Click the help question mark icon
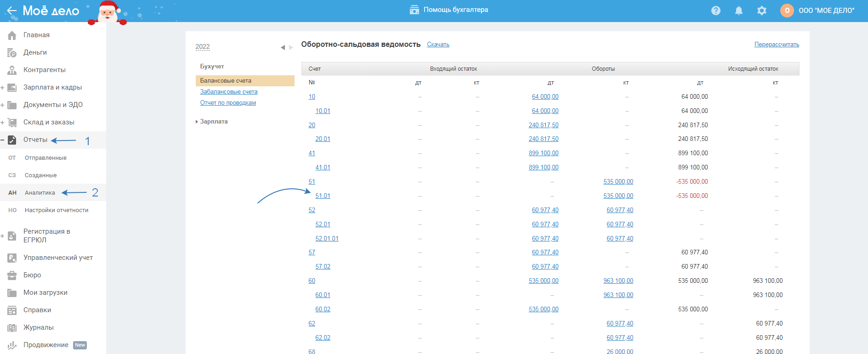The height and width of the screenshot is (354, 868). point(715,11)
